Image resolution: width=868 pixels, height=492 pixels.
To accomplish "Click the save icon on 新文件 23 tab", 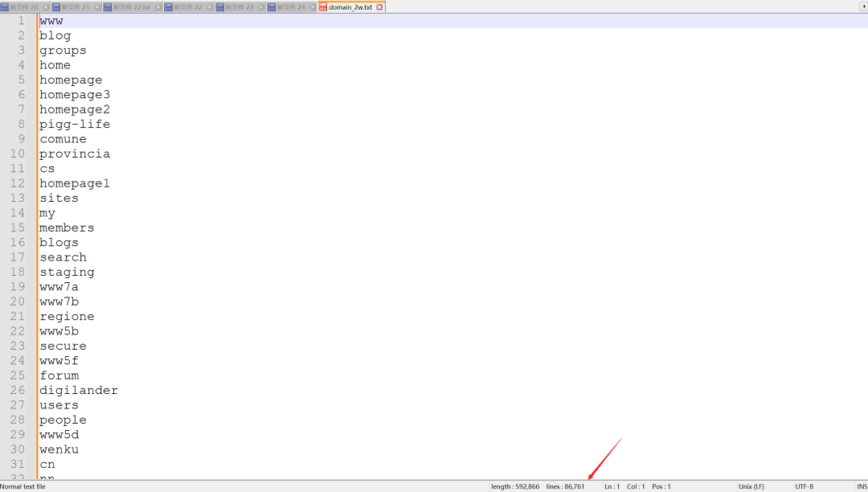I will click(x=219, y=7).
